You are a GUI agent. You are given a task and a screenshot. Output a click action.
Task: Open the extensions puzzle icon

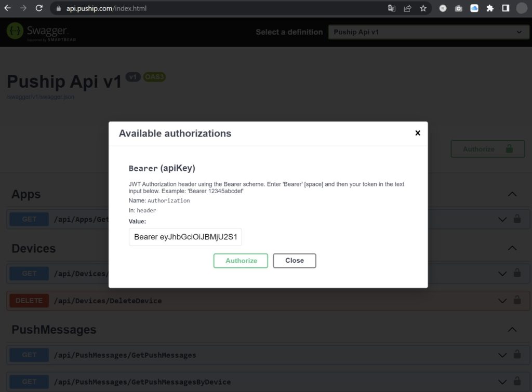pyautogui.click(x=490, y=8)
